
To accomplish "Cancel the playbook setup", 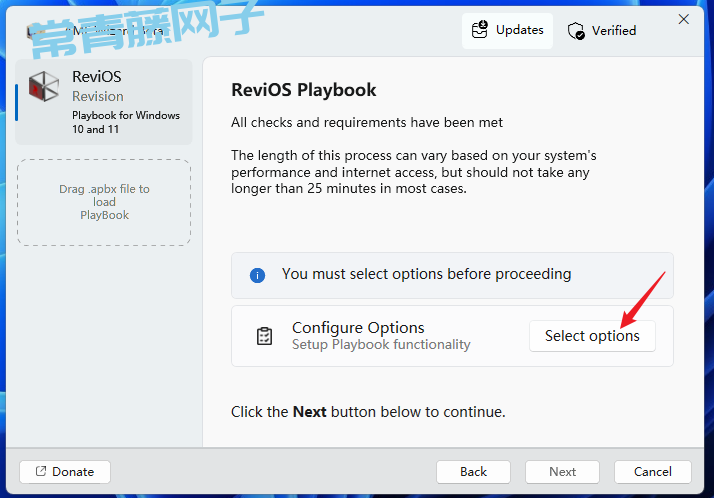I will click(x=653, y=472).
